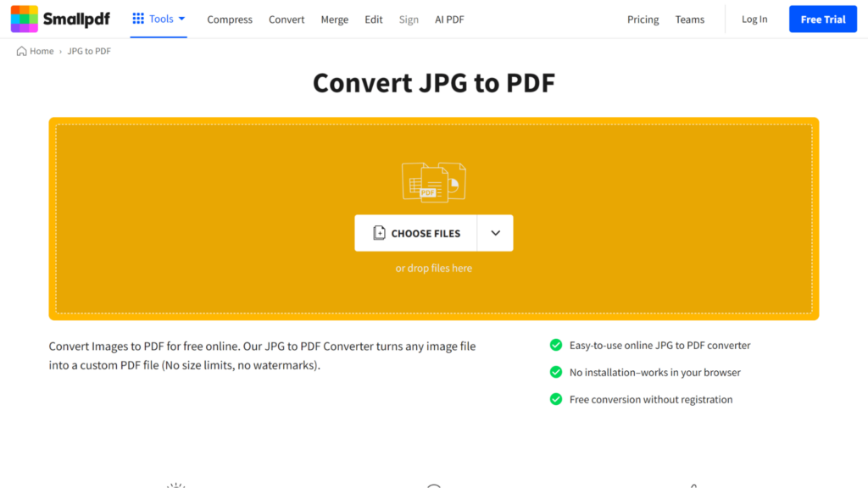Viewport: 868px width, 488px height.
Task: Open the Choose Files source dropdown arrow
Action: coord(495,233)
